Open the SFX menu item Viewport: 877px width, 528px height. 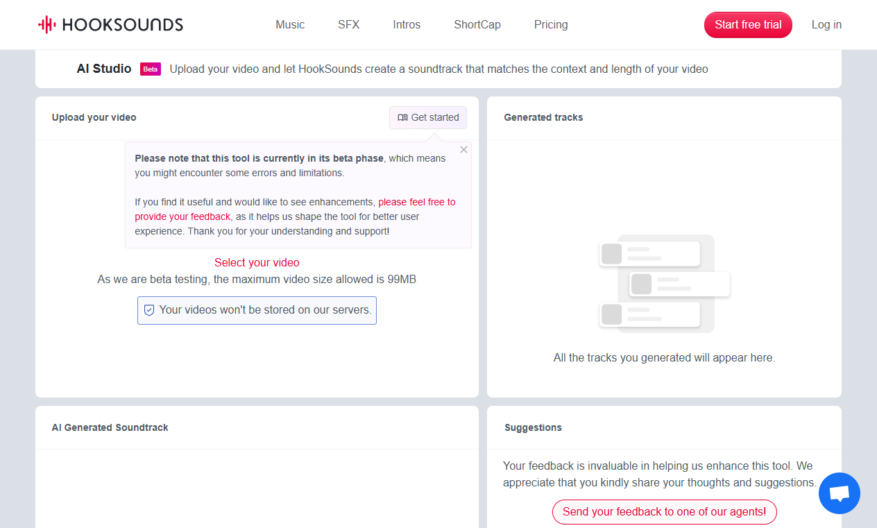point(348,25)
